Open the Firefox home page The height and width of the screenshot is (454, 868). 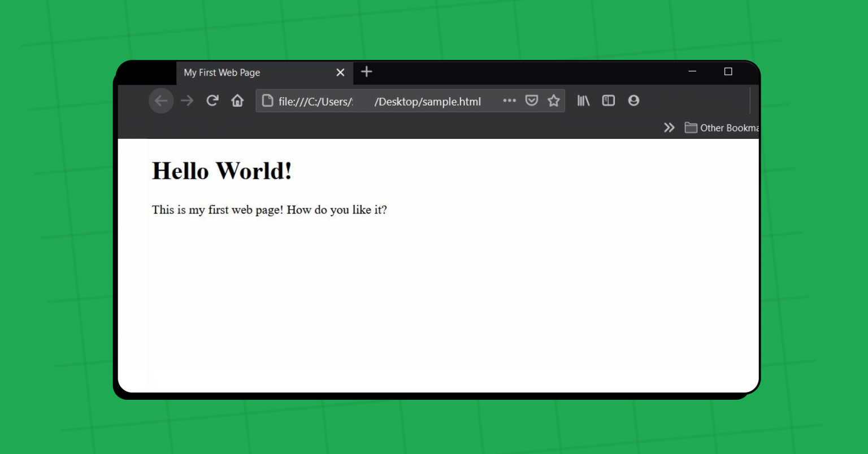pos(237,101)
